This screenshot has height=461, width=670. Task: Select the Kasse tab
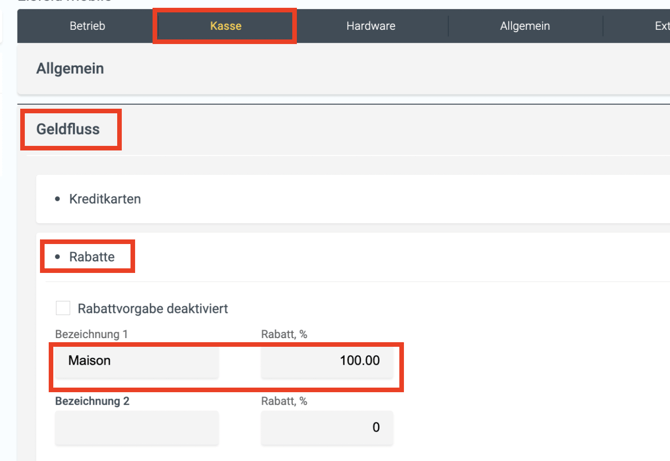click(x=225, y=26)
